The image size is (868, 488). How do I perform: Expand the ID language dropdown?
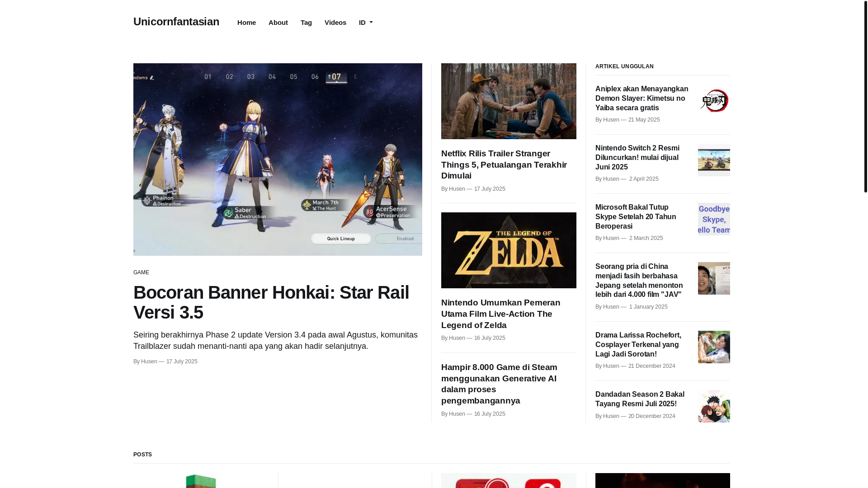[366, 23]
